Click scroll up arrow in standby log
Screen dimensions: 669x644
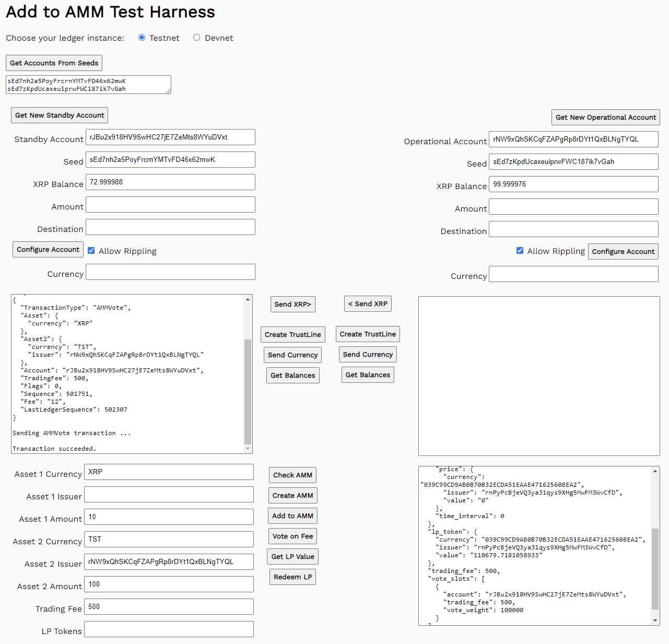pyautogui.click(x=248, y=300)
